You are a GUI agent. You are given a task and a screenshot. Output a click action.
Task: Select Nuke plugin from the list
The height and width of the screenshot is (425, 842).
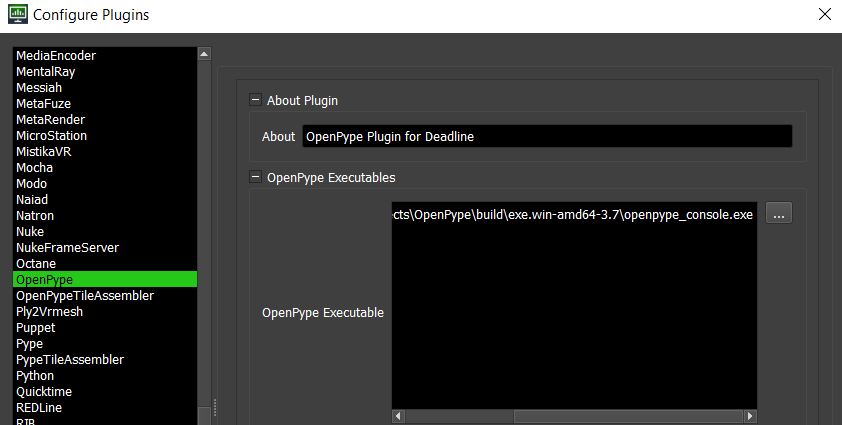click(x=30, y=232)
